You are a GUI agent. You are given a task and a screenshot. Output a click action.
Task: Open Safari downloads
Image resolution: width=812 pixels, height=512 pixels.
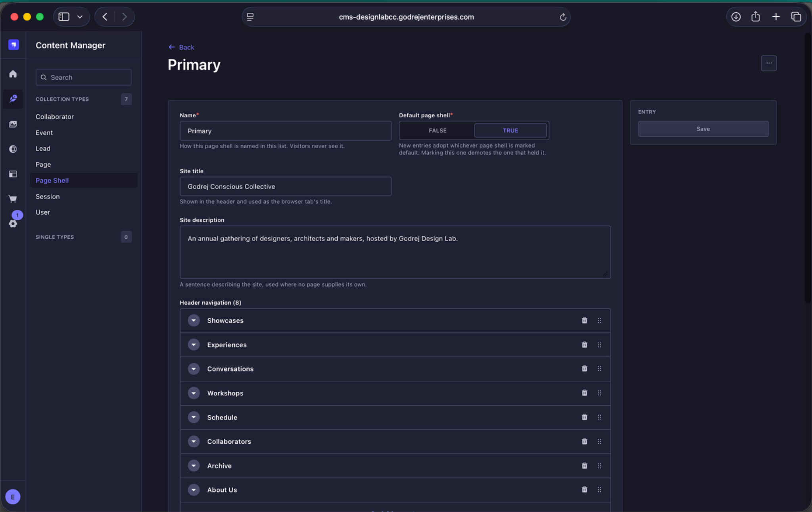(x=736, y=17)
